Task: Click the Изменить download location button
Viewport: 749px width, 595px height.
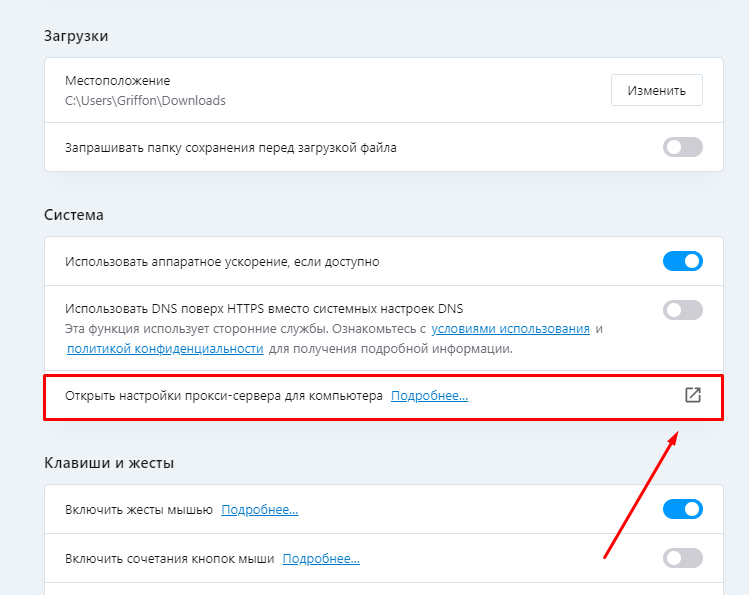Action: [656, 90]
